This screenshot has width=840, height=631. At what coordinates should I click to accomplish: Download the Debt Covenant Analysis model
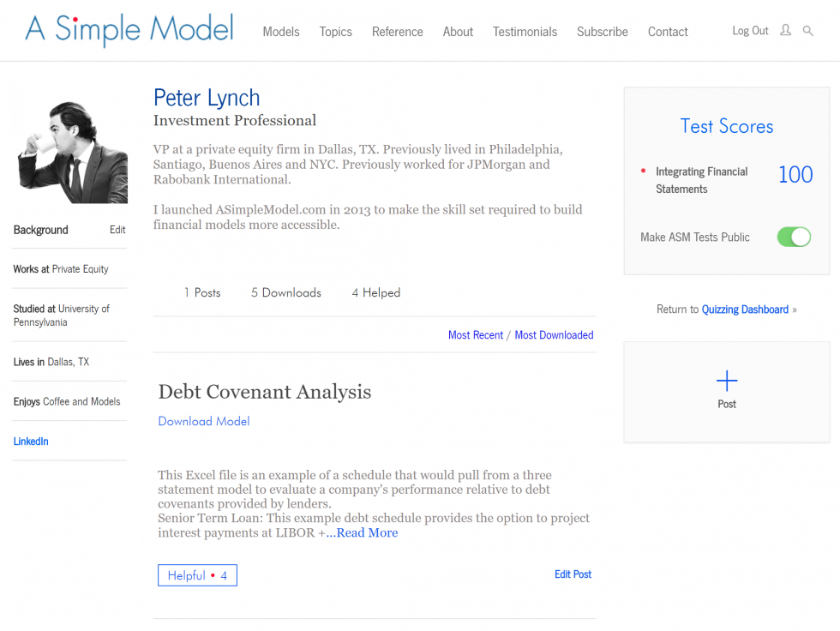pos(203,421)
